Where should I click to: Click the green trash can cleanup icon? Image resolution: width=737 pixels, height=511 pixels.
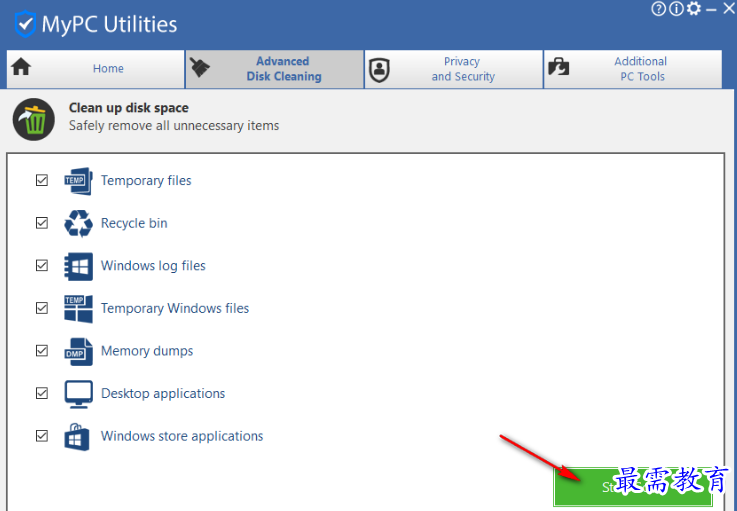tap(33, 119)
